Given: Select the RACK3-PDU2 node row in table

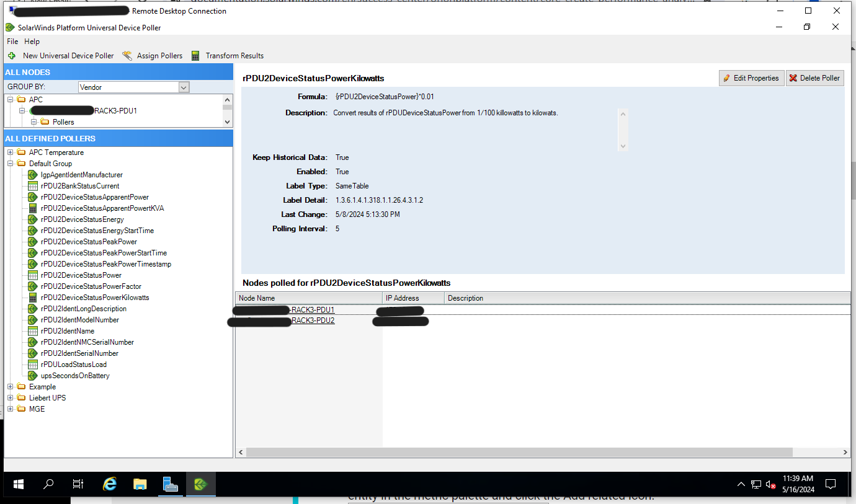Looking at the screenshot, I should [543, 321].
